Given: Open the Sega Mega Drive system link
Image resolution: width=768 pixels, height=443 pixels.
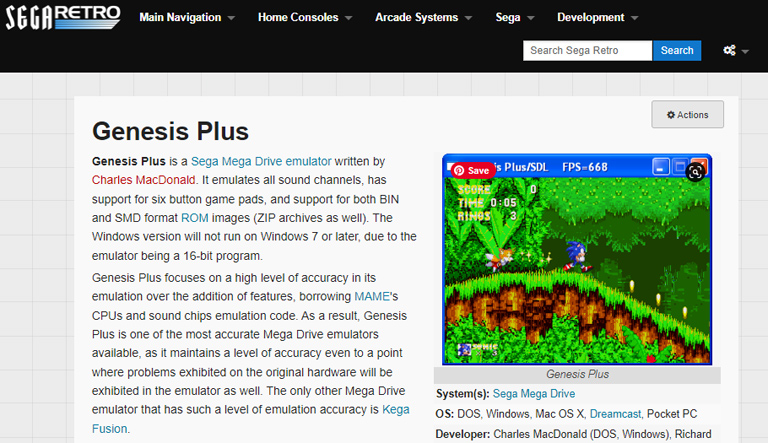Looking at the screenshot, I should point(534,394).
